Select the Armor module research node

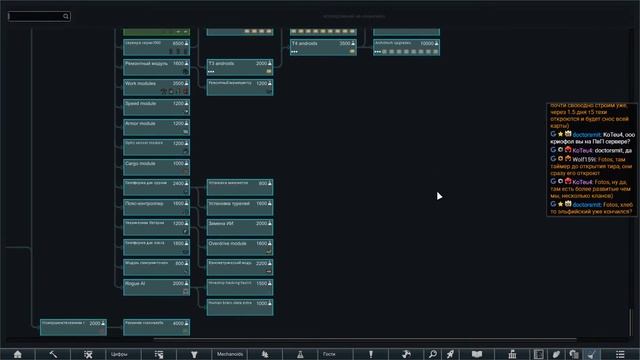click(156, 127)
